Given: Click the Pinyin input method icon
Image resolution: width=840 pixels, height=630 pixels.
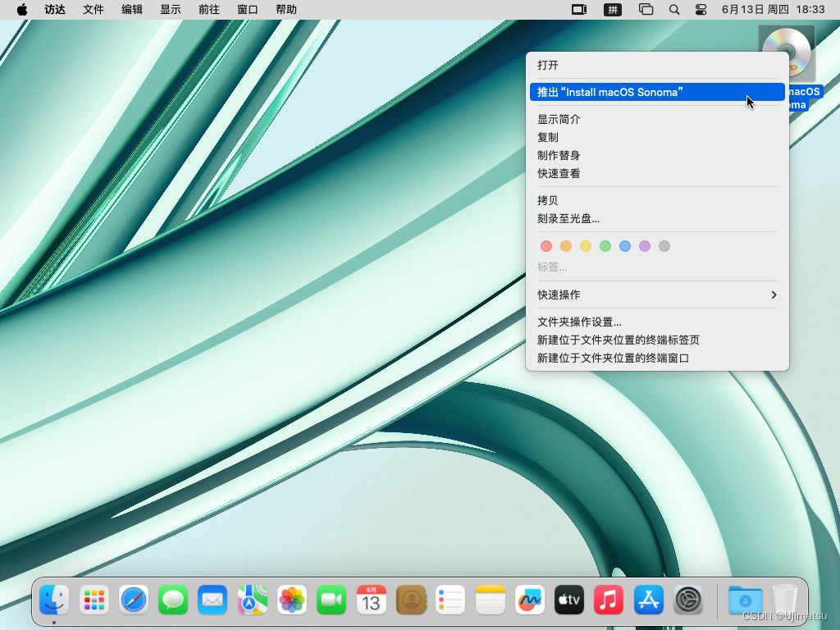Looking at the screenshot, I should click(612, 10).
